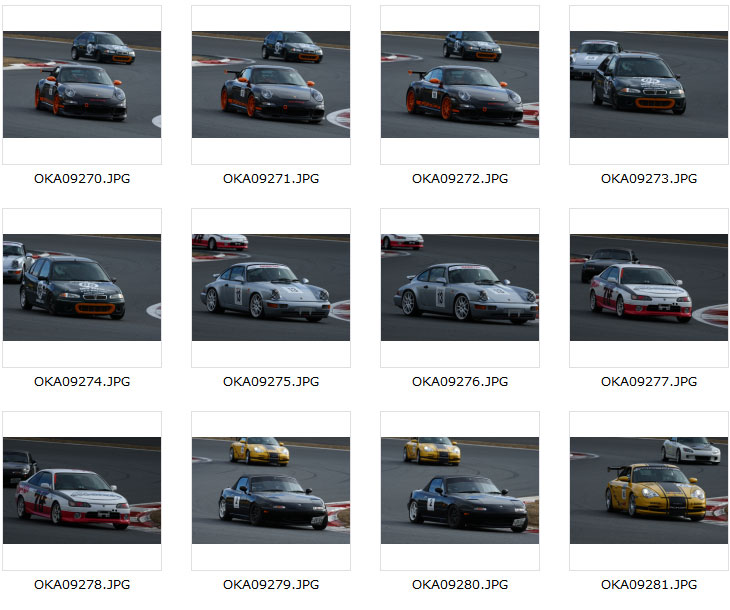
Task: Select the OKA09280.JPG thumbnail
Action: tap(460, 490)
